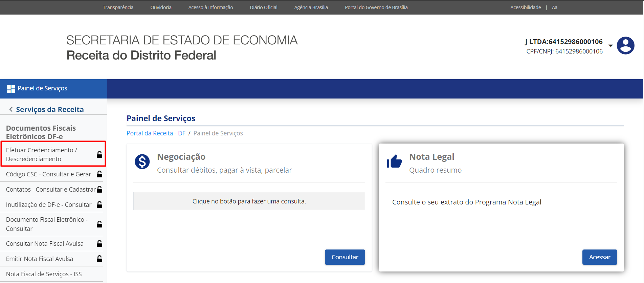The height and width of the screenshot is (283, 644).
Task: Open the Diário Oficial top bar link
Action: (263, 7)
